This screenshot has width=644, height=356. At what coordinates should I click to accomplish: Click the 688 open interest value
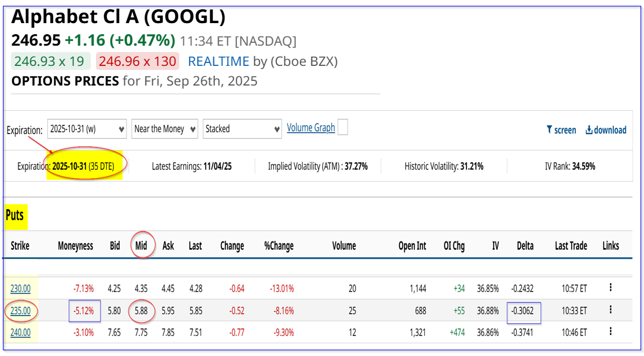[x=421, y=311]
